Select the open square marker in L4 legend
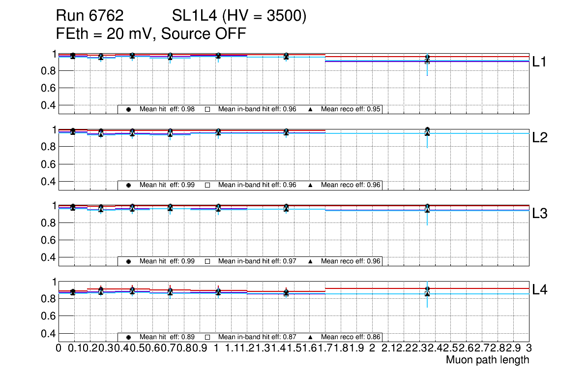The height and width of the screenshot is (380, 588). coord(207,337)
